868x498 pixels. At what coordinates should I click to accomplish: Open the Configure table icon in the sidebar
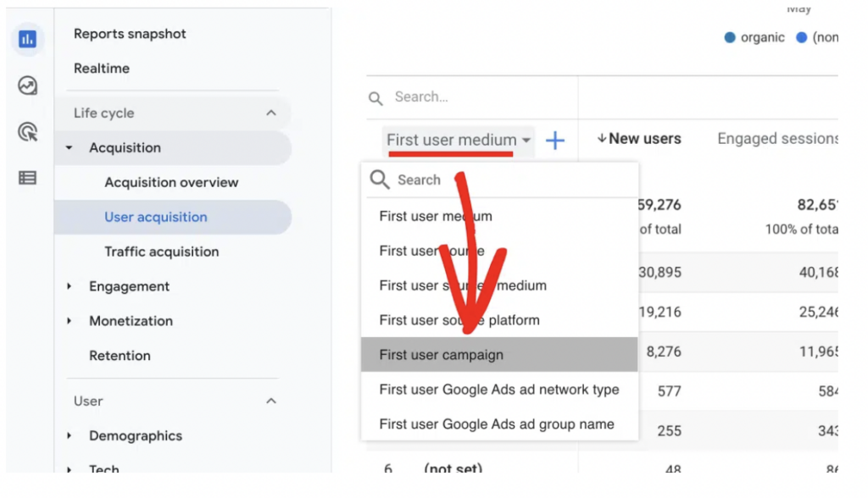pos(27,178)
